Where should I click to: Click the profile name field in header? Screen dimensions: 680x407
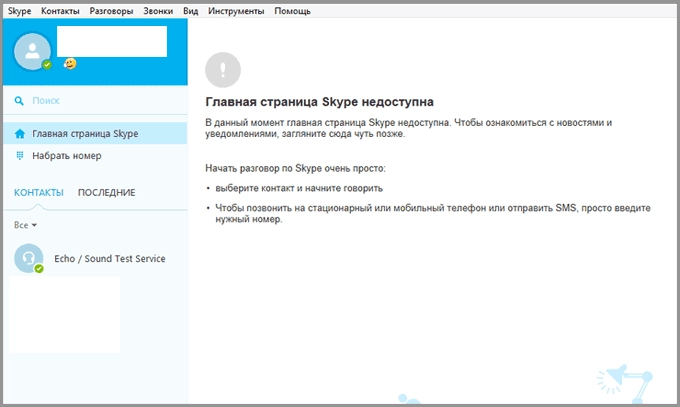(112, 41)
